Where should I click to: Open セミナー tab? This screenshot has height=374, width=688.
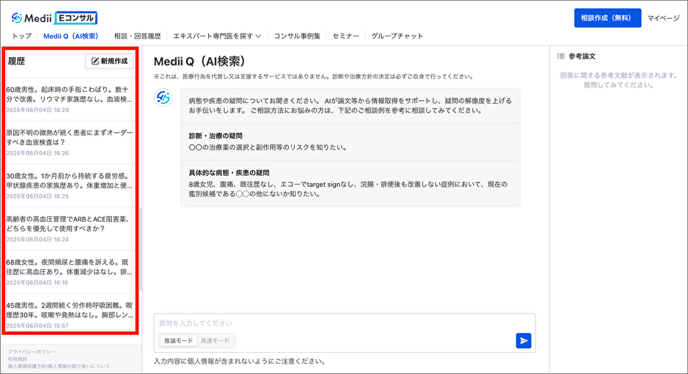[345, 36]
